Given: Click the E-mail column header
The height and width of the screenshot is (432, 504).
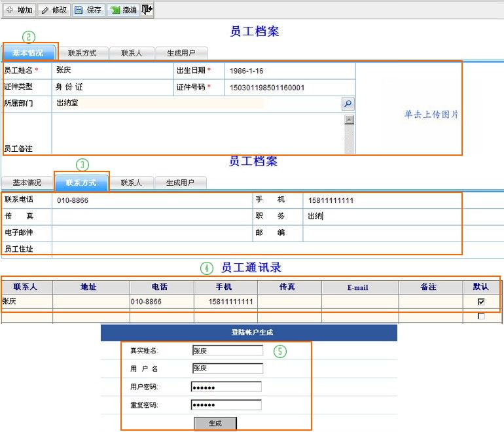Looking at the screenshot, I should click(357, 287).
